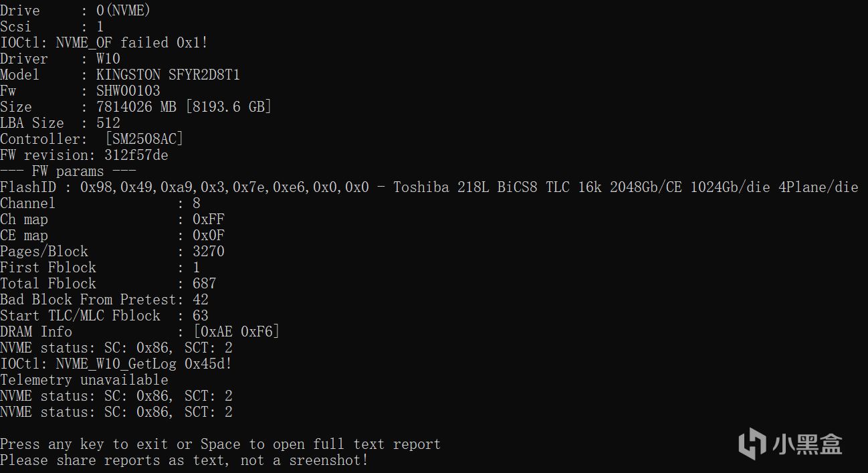Click the NVME_OF failed 0x1 error line
Viewport: 868px width, 473px height.
point(104,43)
